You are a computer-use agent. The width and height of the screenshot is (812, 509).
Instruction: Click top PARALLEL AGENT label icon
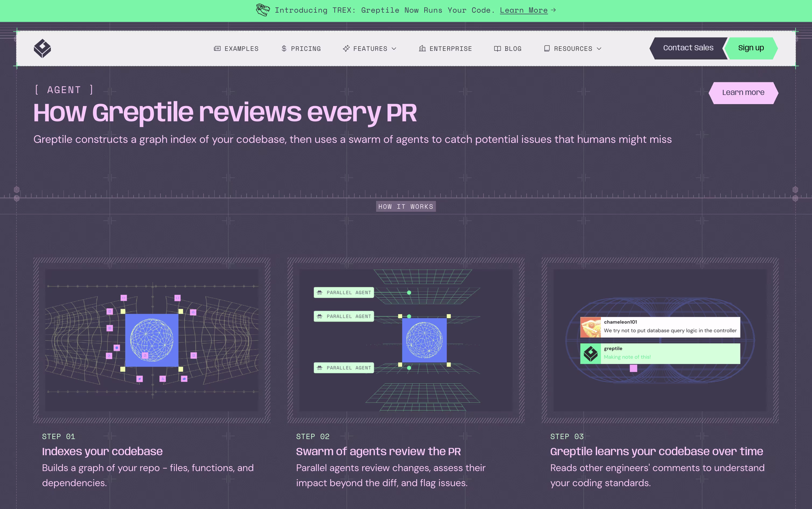320,292
